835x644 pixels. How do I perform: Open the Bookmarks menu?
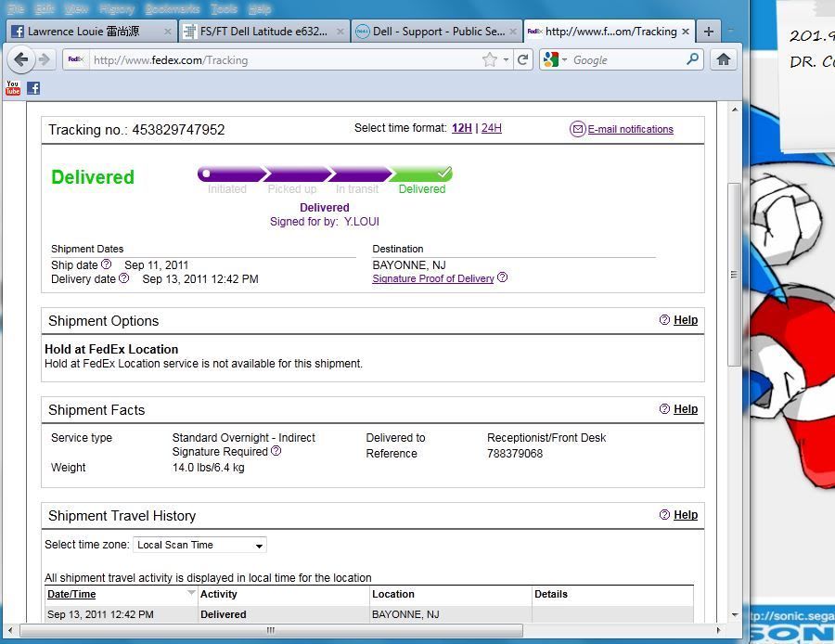(172, 8)
